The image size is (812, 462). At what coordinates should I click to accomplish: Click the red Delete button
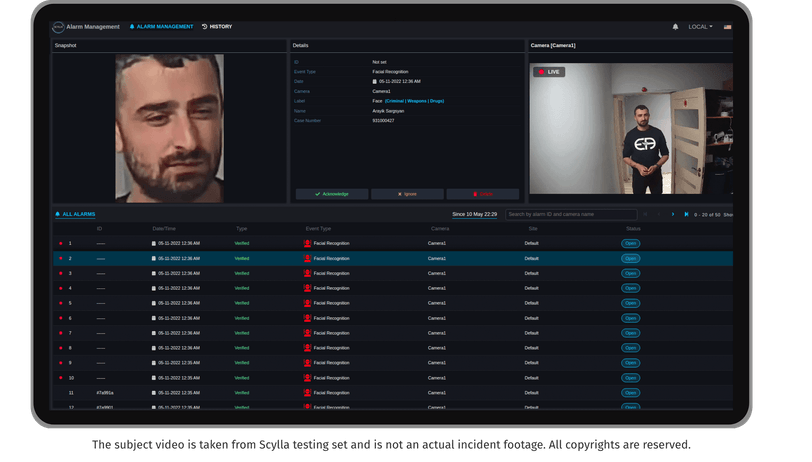pos(483,194)
